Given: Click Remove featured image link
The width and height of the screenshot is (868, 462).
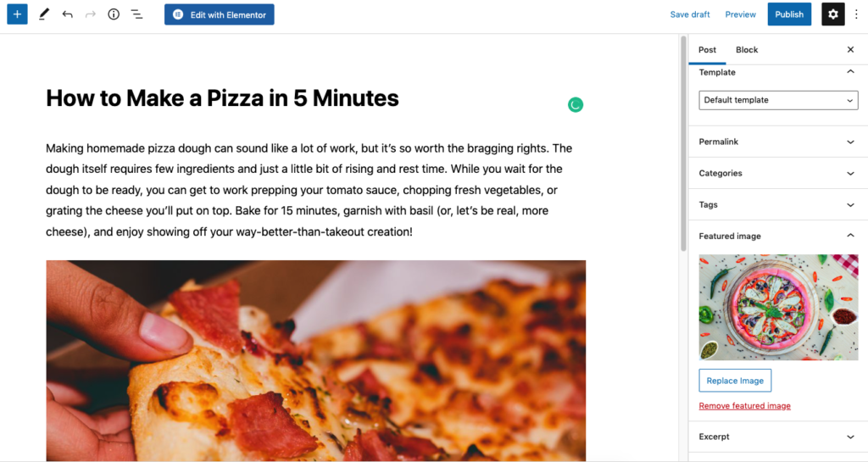Looking at the screenshot, I should [744, 406].
